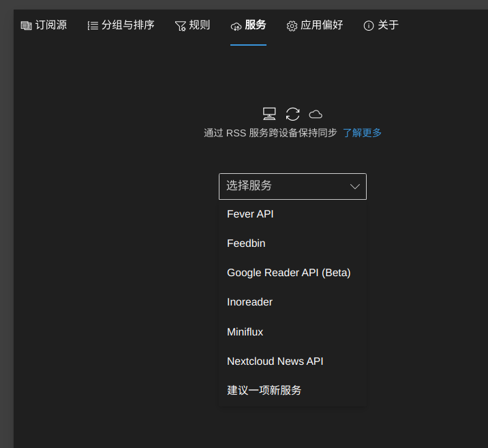The width and height of the screenshot is (488, 448).
Task: Go to the 关于 tab
Action: [381, 25]
